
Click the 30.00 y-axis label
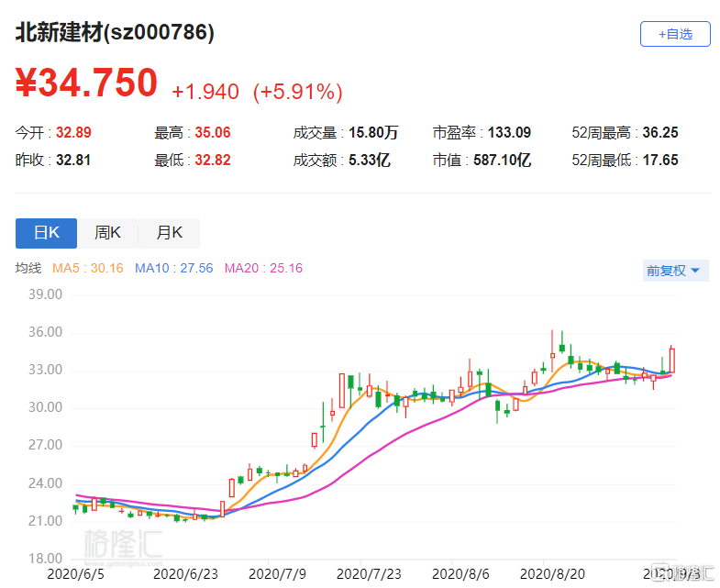(x=45, y=407)
